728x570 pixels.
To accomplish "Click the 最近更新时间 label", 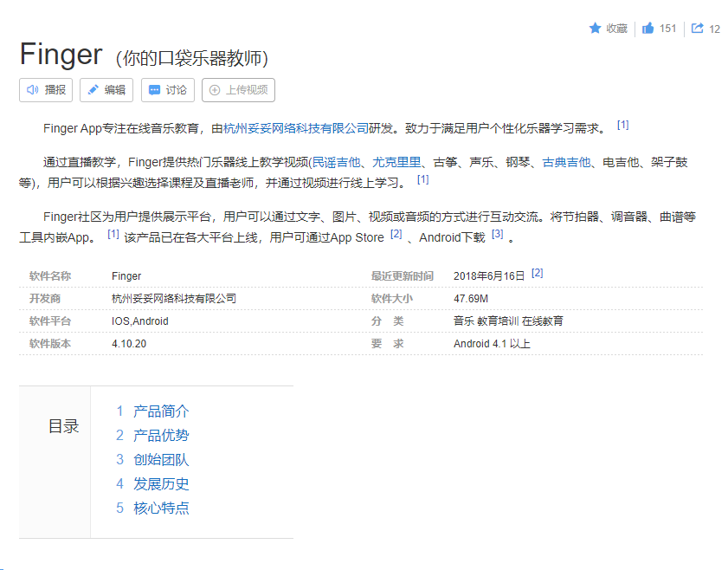I will point(403,276).
